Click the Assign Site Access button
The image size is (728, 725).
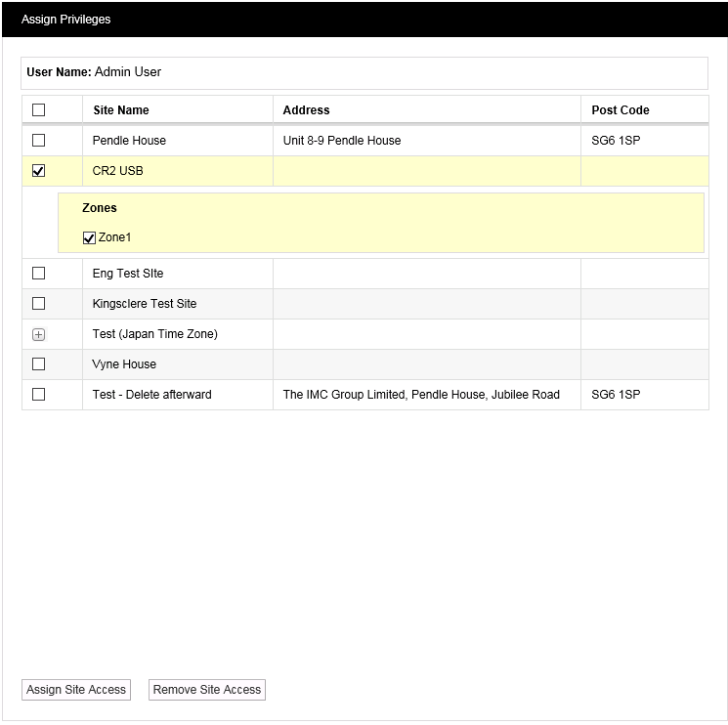point(76,690)
